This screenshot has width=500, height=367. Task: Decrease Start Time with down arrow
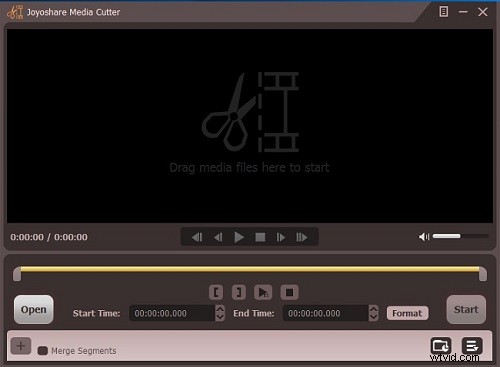coord(220,317)
